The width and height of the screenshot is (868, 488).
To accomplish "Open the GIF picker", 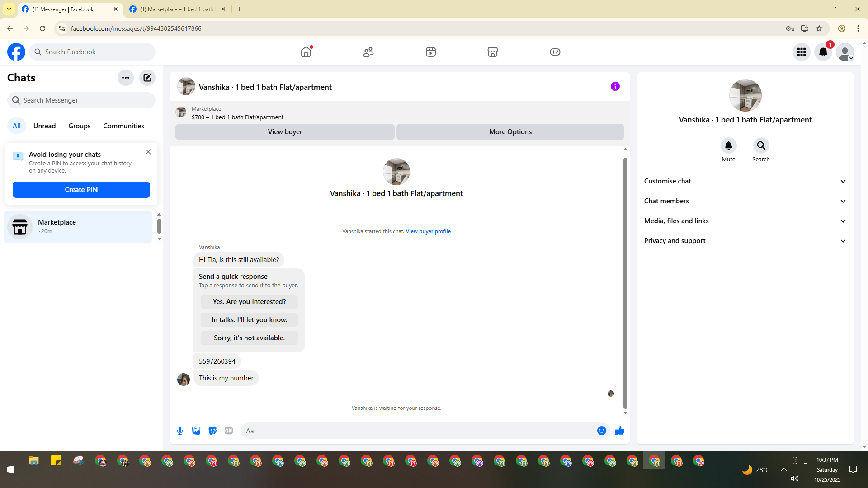I will pyautogui.click(x=229, y=431).
